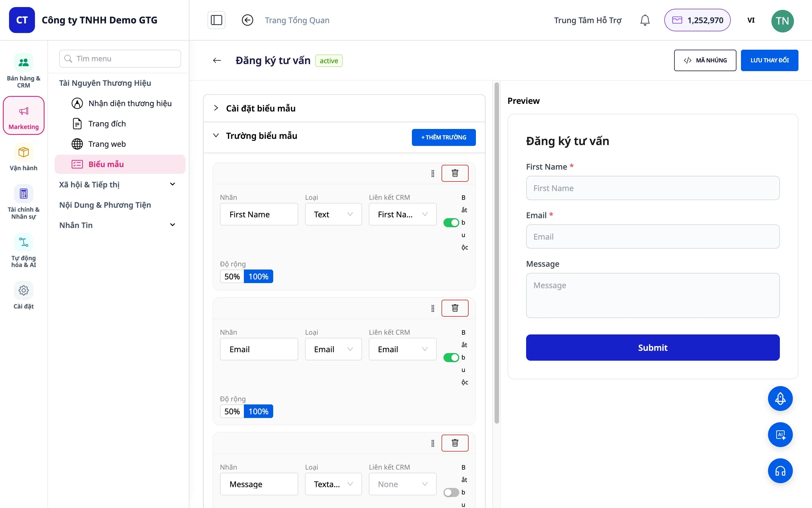812x508 pixels.
Task: Toggle required switch for Email
Action: point(451,358)
